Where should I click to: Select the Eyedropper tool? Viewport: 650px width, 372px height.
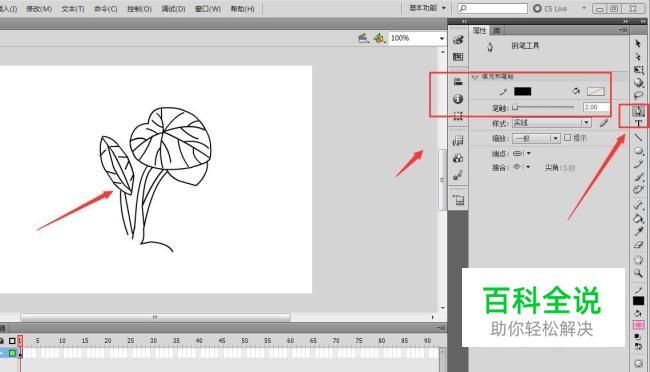pos(638,231)
